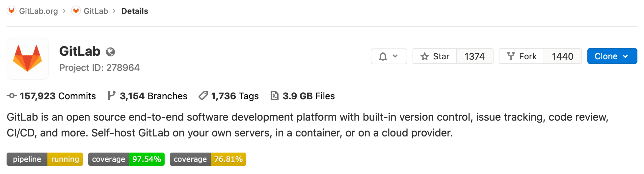This screenshot has width=644, height=174.
Task: Click the commits icon beside 157,923
Action: 12,96
